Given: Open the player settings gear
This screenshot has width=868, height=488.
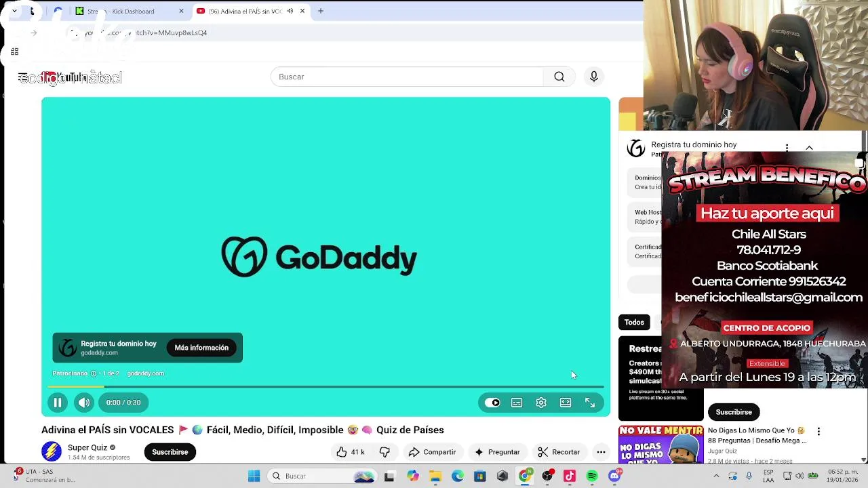Looking at the screenshot, I should coord(541,403).
